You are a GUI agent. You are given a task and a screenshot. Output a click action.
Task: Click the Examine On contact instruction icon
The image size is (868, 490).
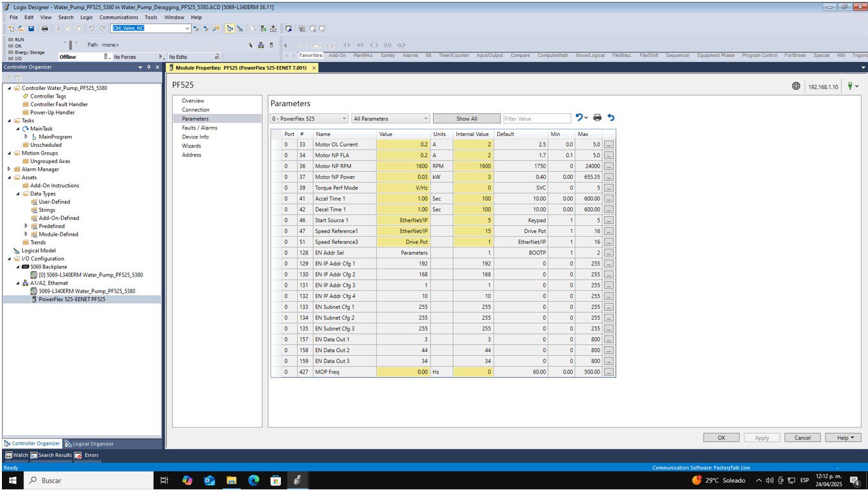[347, 45]
